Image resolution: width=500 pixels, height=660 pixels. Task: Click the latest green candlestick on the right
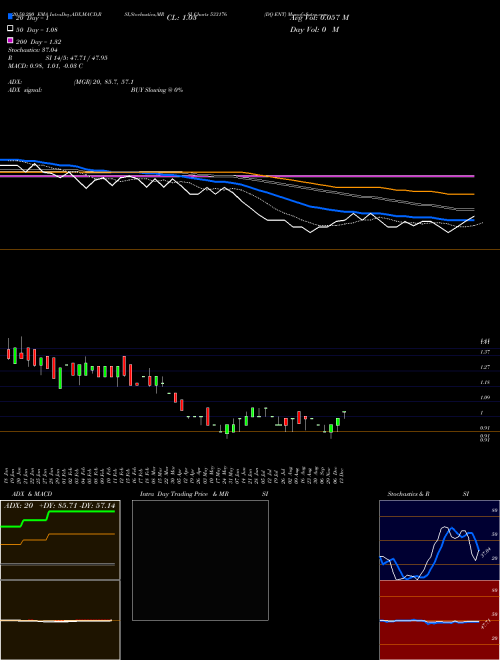pyautogui.click(x=344, y=415)
